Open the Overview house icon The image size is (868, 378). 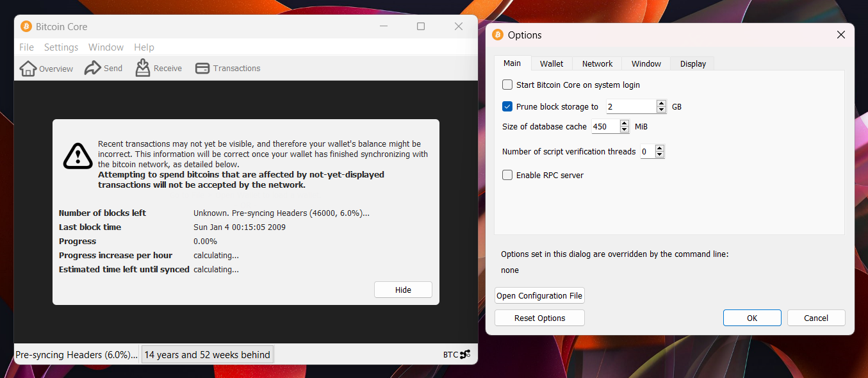(x=28, y=69)
